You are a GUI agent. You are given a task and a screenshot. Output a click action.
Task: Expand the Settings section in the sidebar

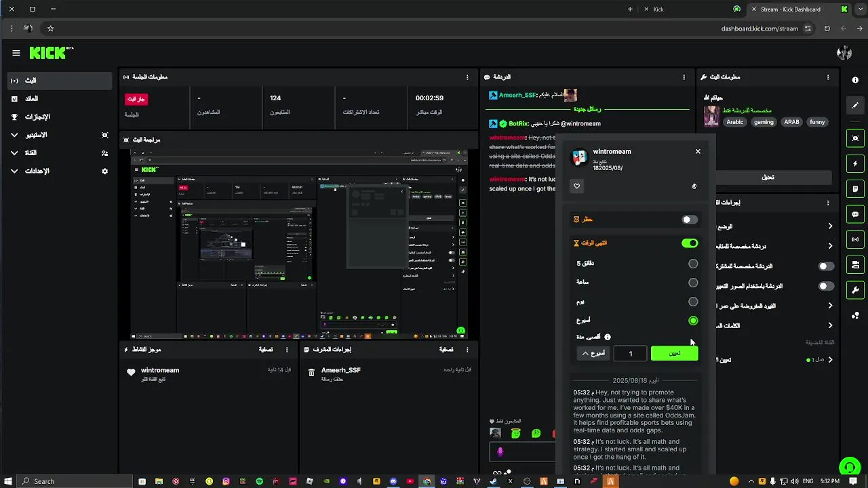click(14, 171)
